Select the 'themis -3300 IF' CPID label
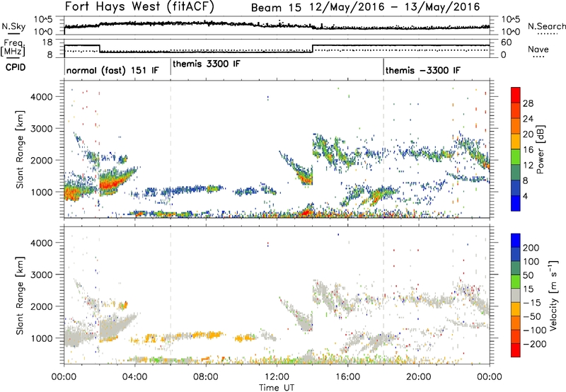Viewport: 566px width, 392px height. point(422,70)
